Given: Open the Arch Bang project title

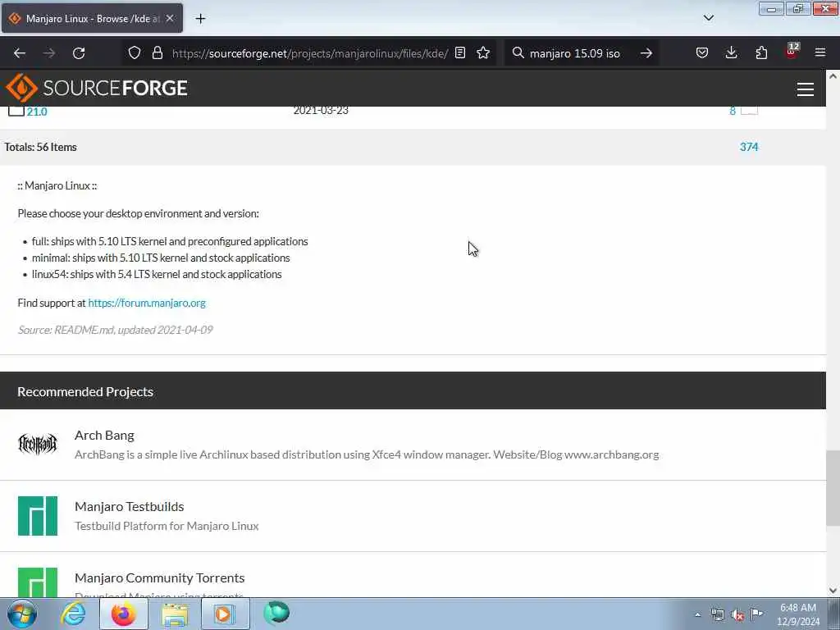Looking at the screenshot, I should 104,435.
